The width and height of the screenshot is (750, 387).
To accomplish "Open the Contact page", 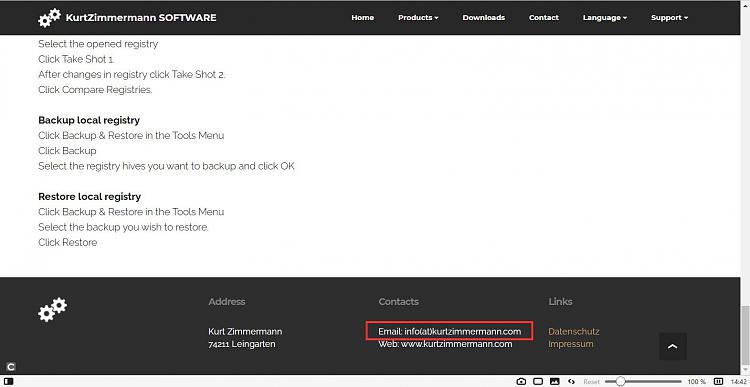I will (543, 18).
